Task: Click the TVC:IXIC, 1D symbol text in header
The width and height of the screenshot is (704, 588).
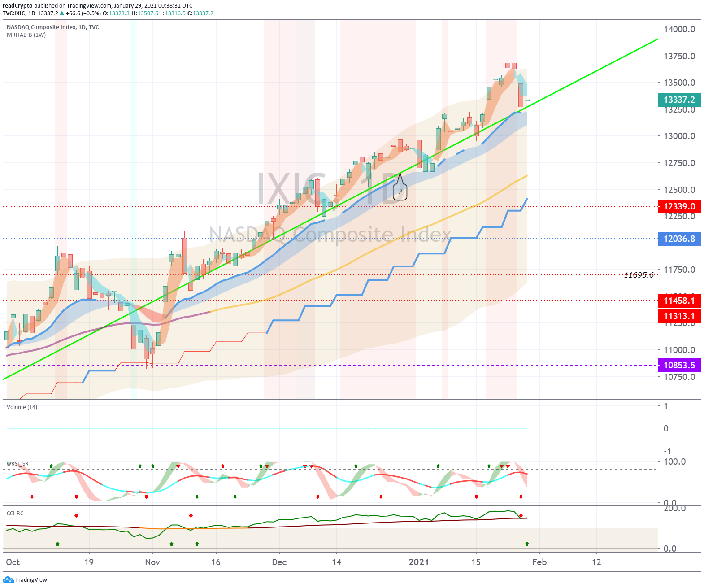Action: pos(19,13)
